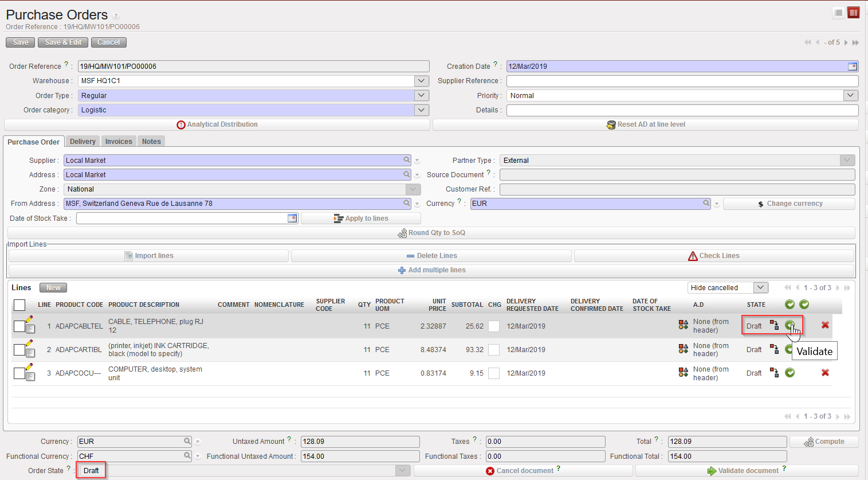Click the validate icon on line 1
The height and width of the screenshot is (480, 868).
click(790, 325)
